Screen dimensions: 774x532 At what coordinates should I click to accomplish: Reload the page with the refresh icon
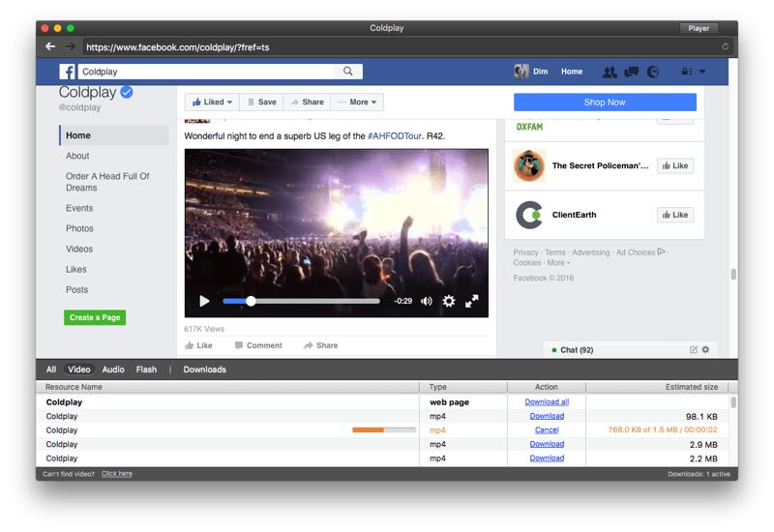coord(725,46)
